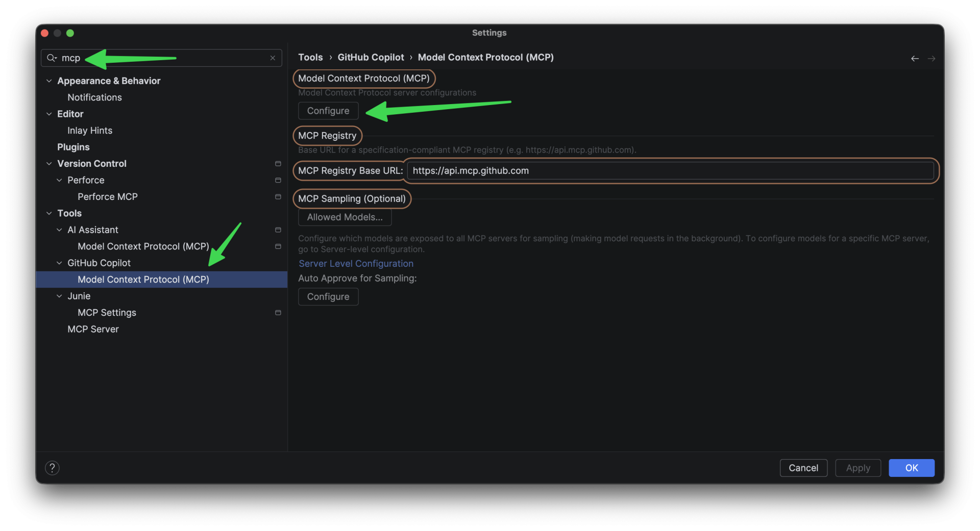Clear the mcp search using the X icon
Viewport: 980px width, 531px height.
point(273,58)
